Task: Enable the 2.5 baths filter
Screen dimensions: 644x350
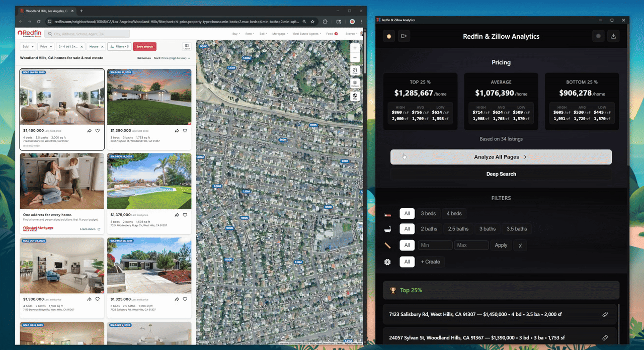Action: [458, 229]
